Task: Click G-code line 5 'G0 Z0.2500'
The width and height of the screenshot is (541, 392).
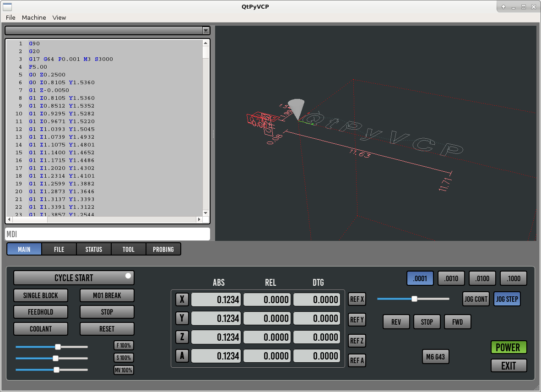Action: coord(47,75)
